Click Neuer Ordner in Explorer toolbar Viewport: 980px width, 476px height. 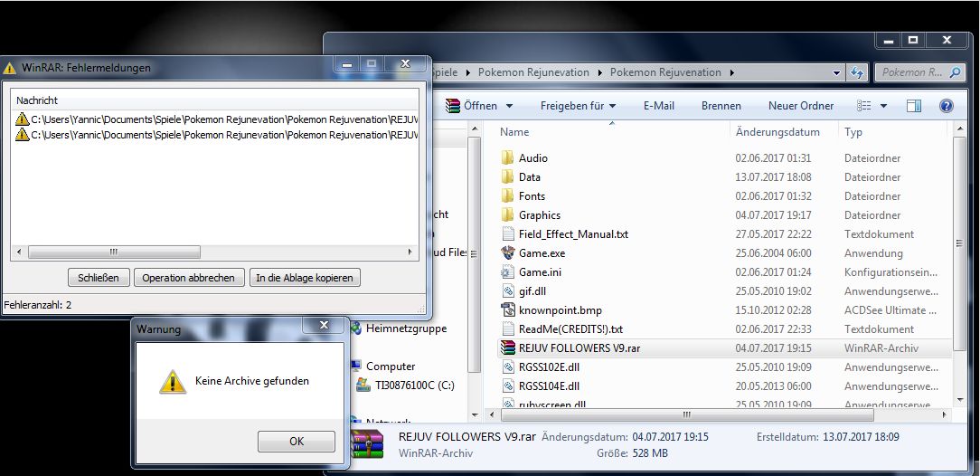point(801,106)
